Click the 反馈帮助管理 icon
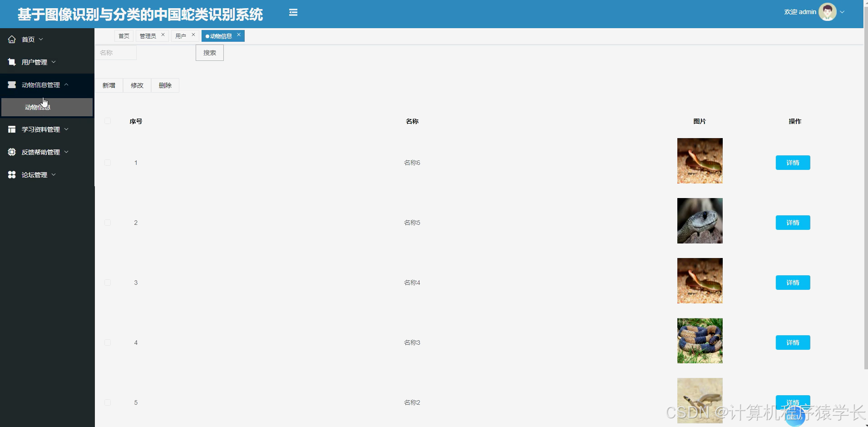 pyautogui.click(x=12, y=152)
